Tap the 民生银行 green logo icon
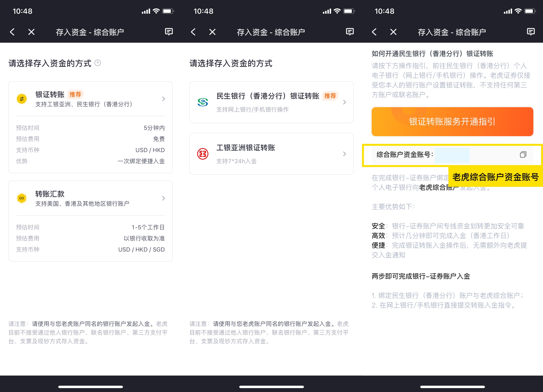 (x=203, y=102)
